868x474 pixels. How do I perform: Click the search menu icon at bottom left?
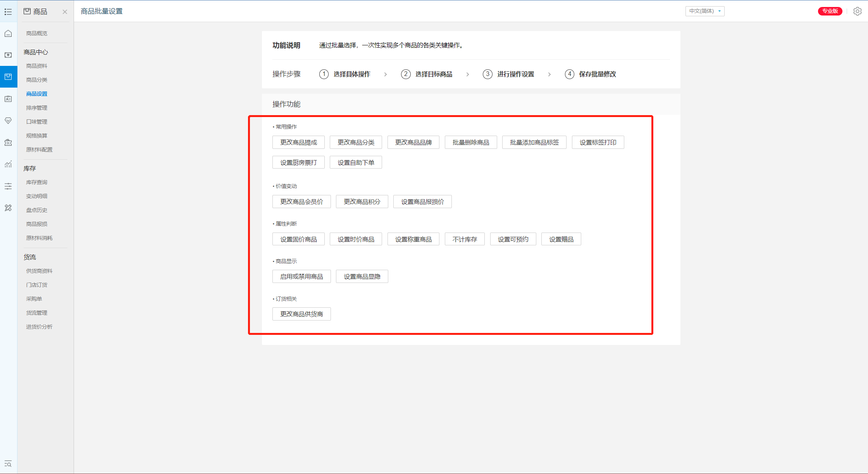8,464
